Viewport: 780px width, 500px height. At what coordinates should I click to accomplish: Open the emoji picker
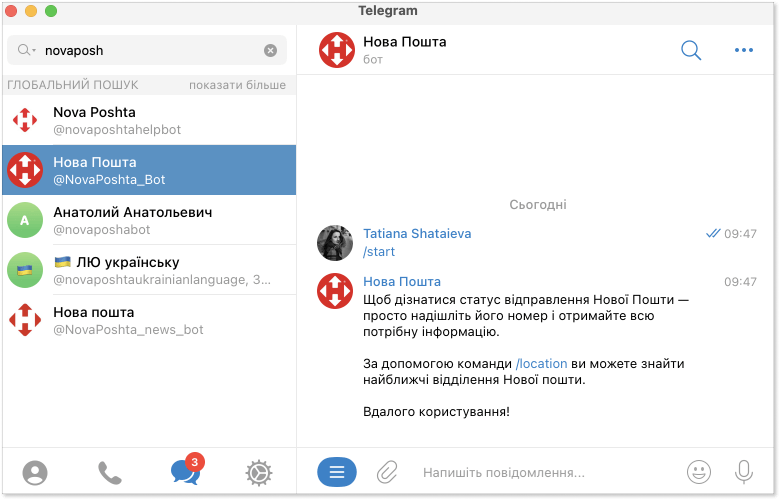[x=698, y=472]
